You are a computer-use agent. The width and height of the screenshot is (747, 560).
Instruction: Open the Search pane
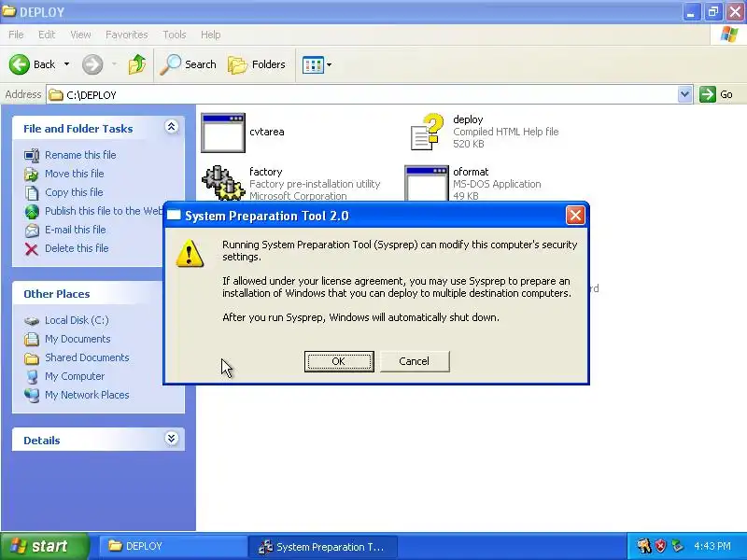188,64
